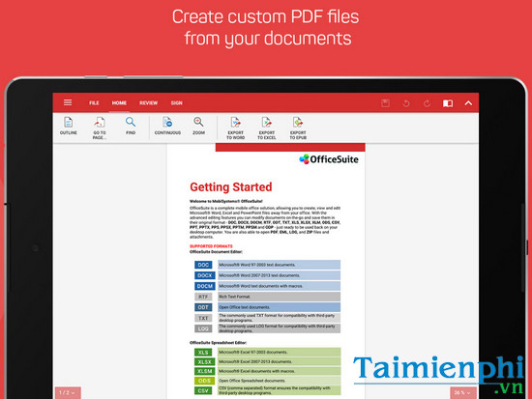Switch to the FILE tab
Viewport: 532px width, 399px height.
94,102
